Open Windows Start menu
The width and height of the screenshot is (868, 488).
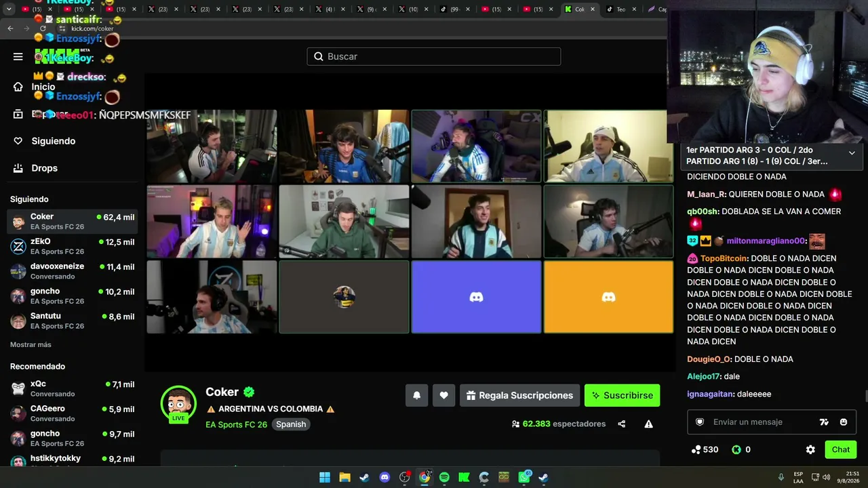click(325, 477)
